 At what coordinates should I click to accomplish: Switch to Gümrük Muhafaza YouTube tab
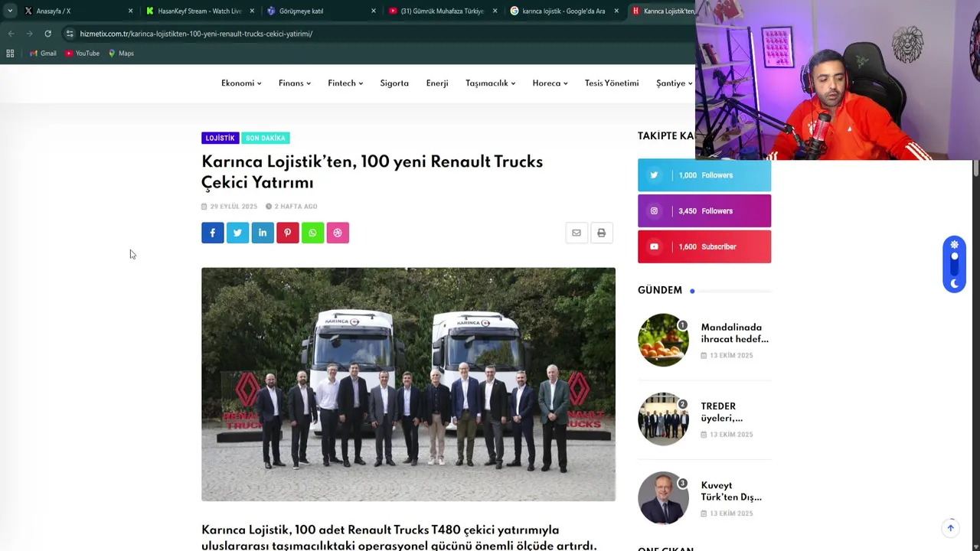pyautogui.click(x=443, y=11)
